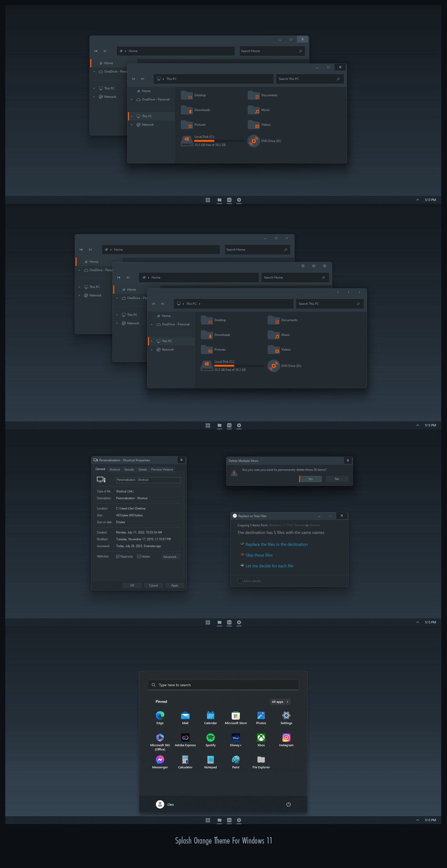Open Start button on the taskbar below the Start menu
This screenshot has width=447, height=868.
point(208,820)
